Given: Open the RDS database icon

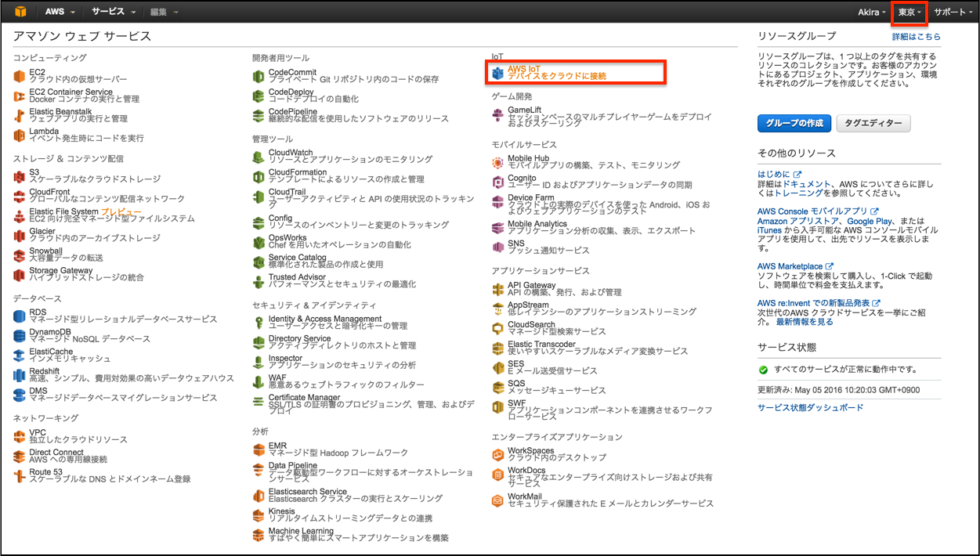Looking at the screenshot, I should (x=20, y=316).
